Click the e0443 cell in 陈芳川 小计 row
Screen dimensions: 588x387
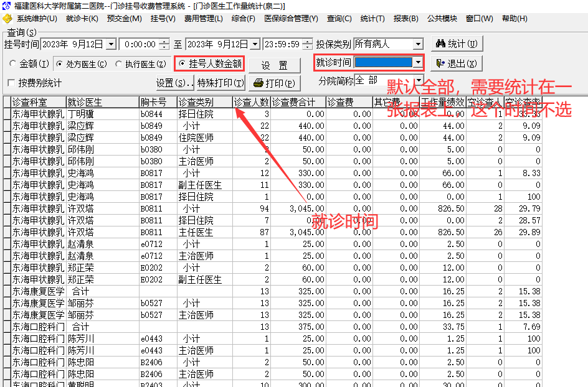pyautogui.click(x=158, y=338)
